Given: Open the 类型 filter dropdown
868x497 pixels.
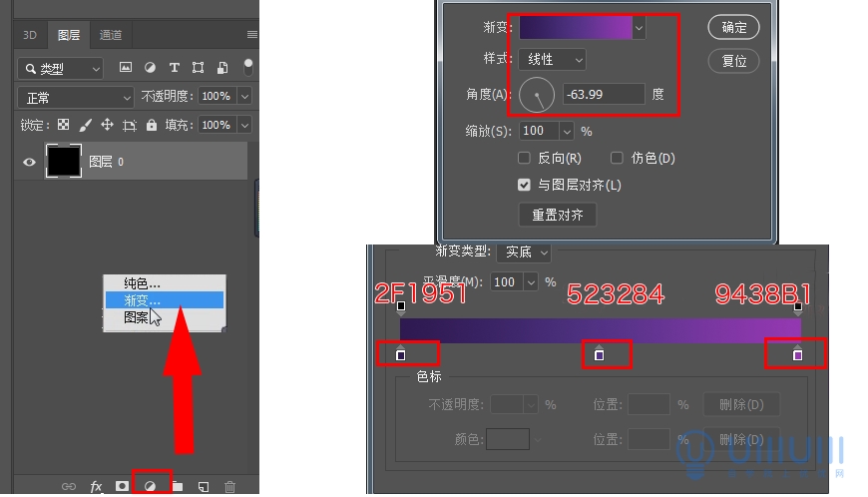Looking at the screenshot, I should pyautogui.click(x=60, y=69).
